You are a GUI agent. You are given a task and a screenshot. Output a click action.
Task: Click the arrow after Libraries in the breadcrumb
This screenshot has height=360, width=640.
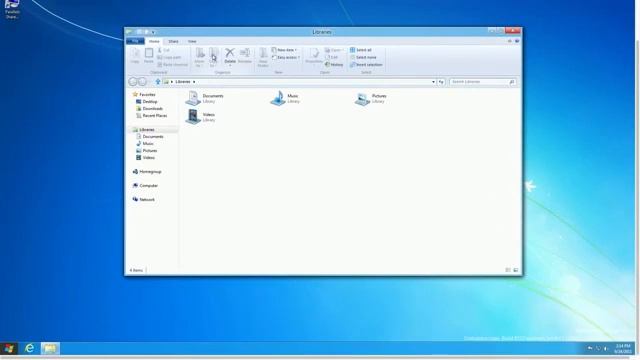[194, 82]
